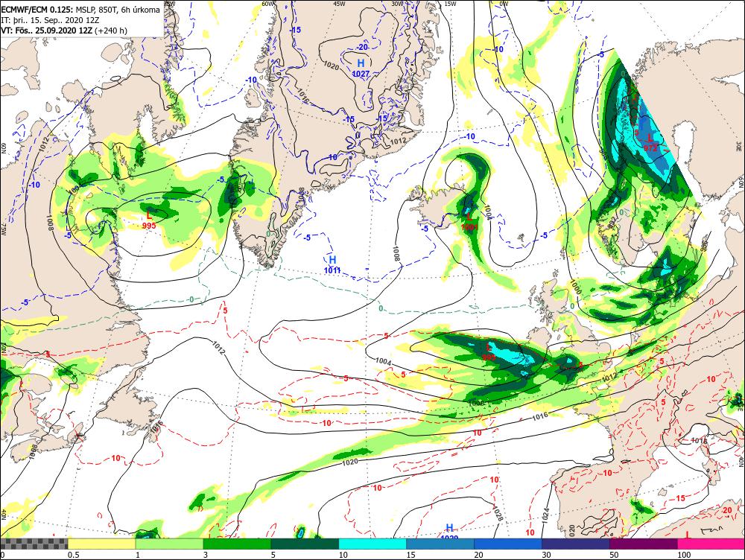Screen dimensions: 745x560
Task: Click the red '20' temperature label over Africa
Action: click(727, 510)
